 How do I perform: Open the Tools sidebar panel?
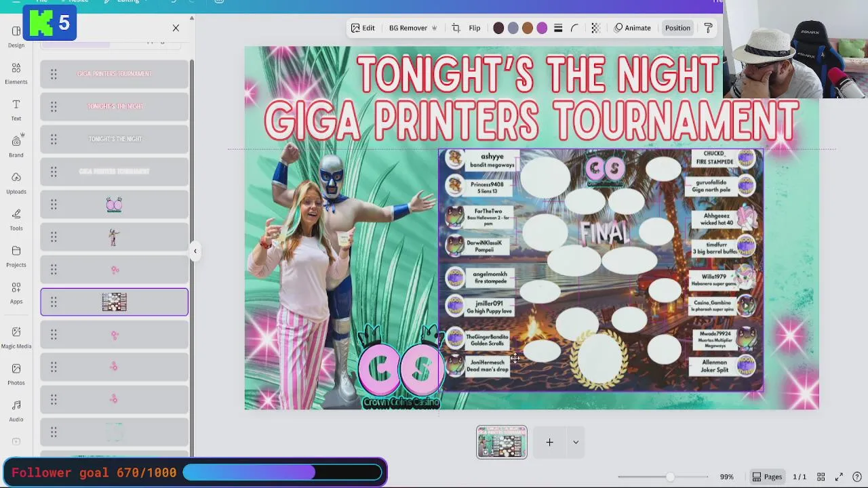(16, 220)
